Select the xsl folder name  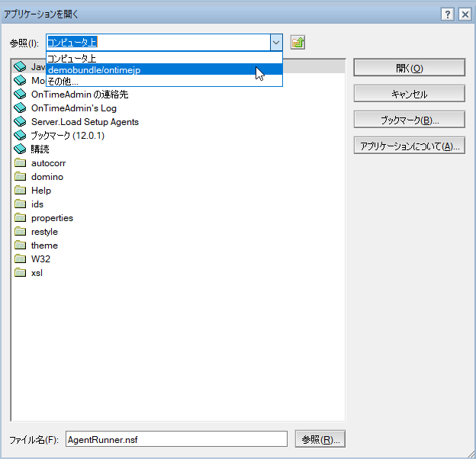point(37,273)
